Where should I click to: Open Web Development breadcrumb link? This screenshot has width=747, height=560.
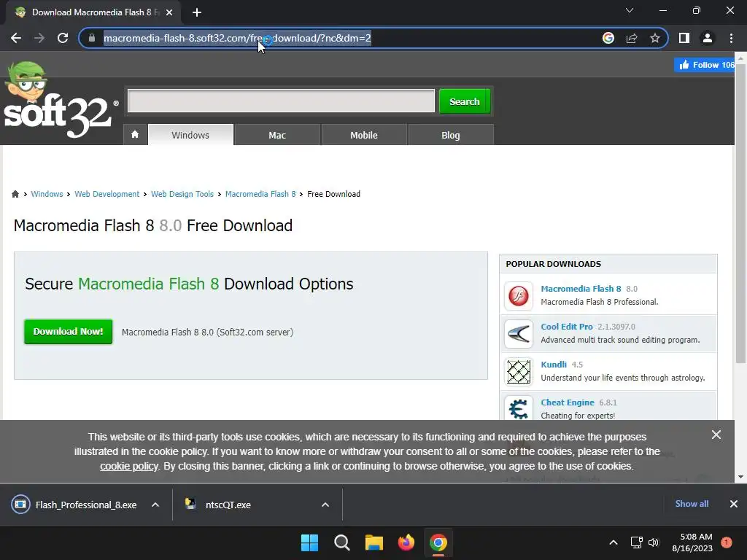[x=107, y=194]
